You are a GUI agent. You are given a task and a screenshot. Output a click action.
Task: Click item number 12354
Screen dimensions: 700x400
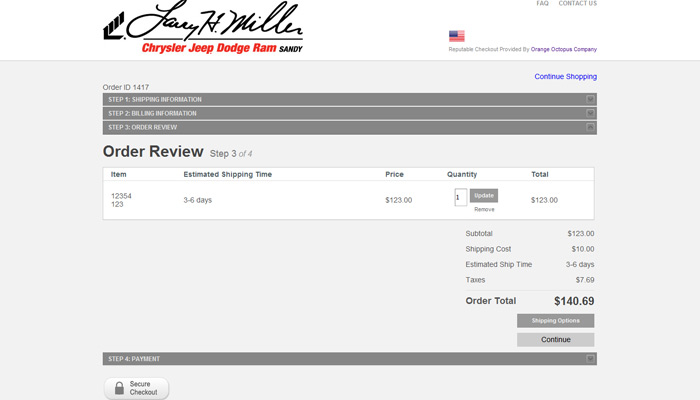(121, 196)
